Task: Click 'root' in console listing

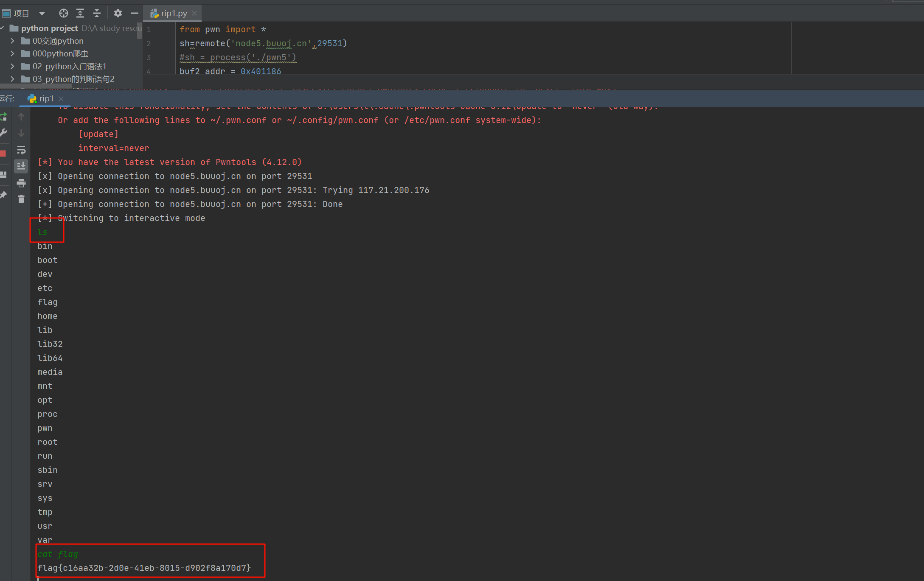Action: (48, 442)
